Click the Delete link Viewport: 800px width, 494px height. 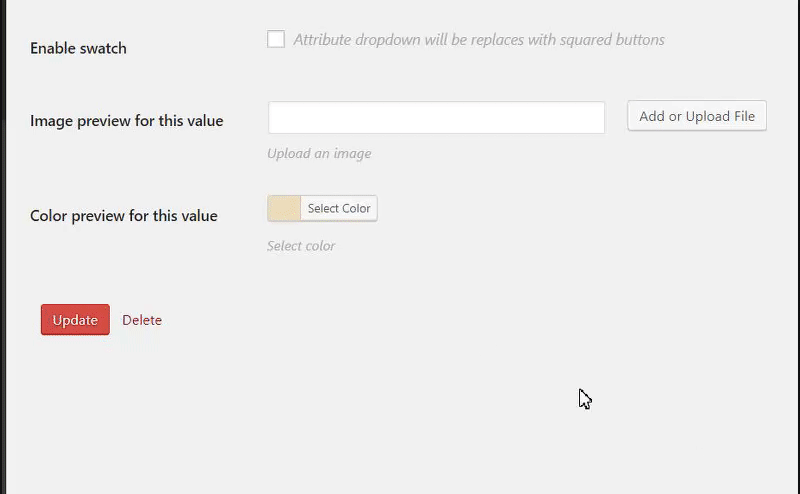point(142,320)
